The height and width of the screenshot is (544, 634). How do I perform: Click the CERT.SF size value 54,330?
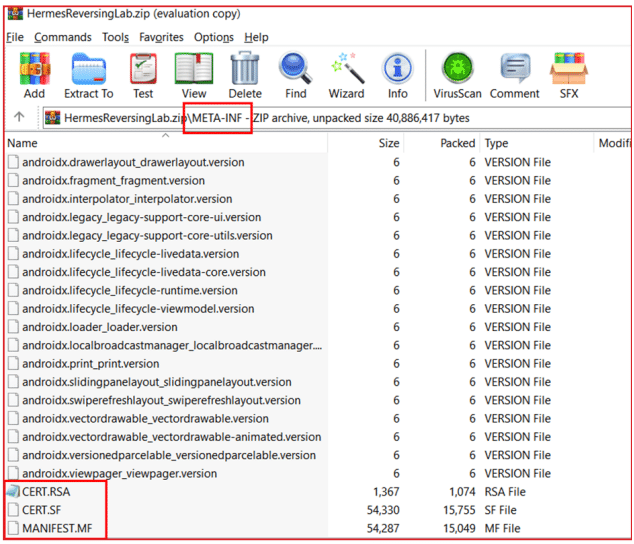(383, 510)
